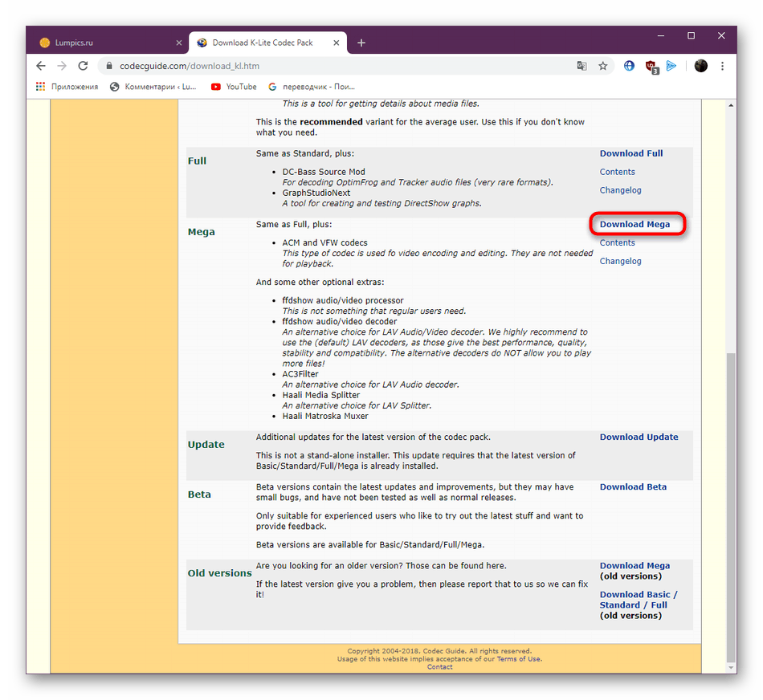This screenshot has width=763, height=700.
Task: Click the 'Haali Media Splitter' list item
Action: tap(321, 395)
